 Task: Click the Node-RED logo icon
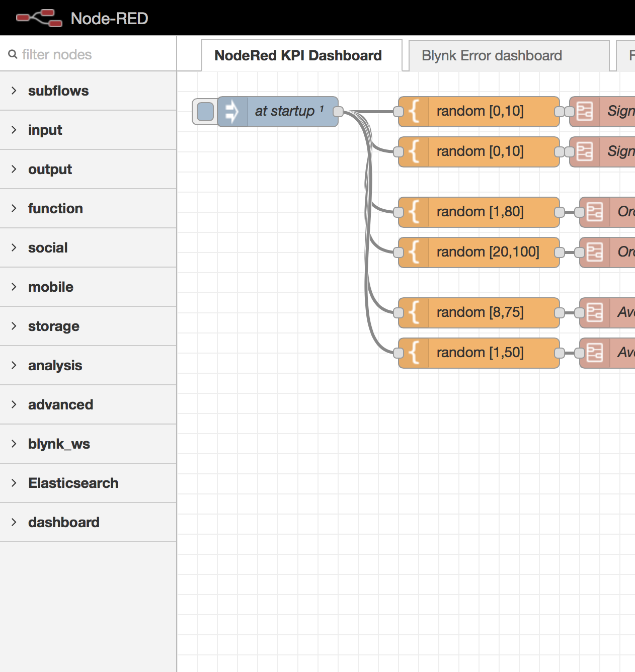(39, 18)
